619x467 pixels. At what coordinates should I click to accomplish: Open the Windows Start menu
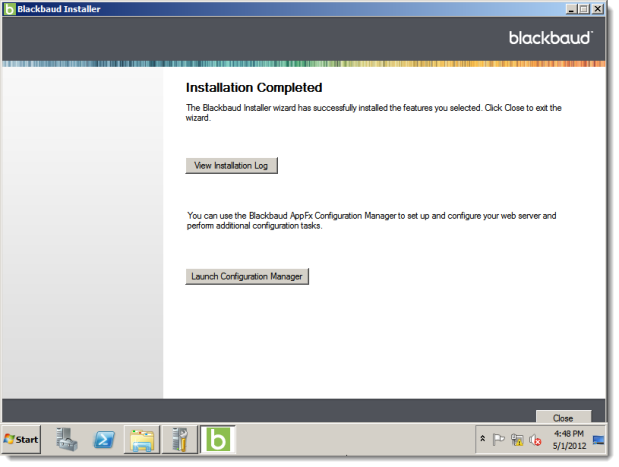[21, 439]
